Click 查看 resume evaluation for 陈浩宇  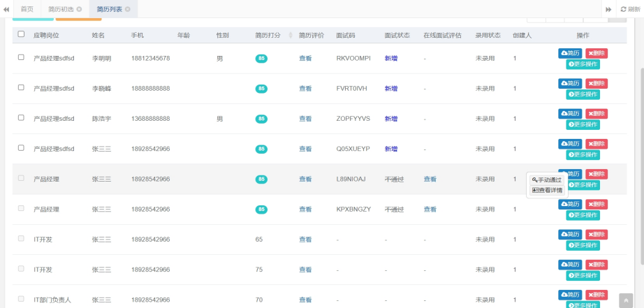click(x=305, y=119)
